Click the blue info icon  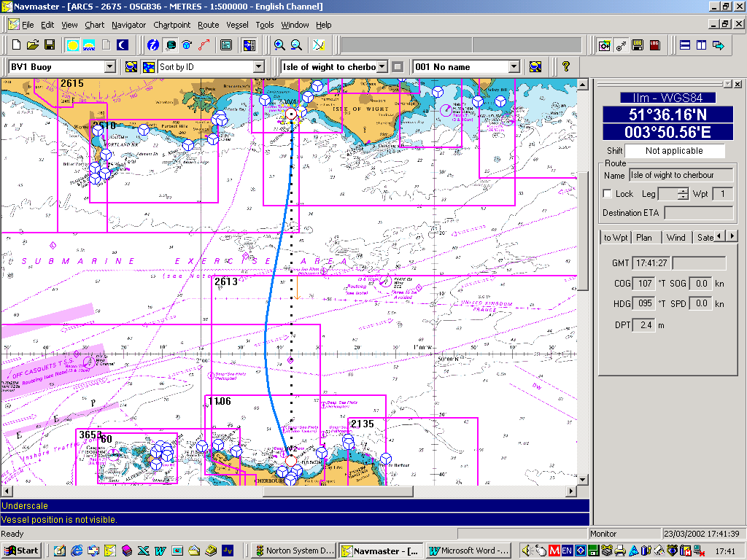152,45
